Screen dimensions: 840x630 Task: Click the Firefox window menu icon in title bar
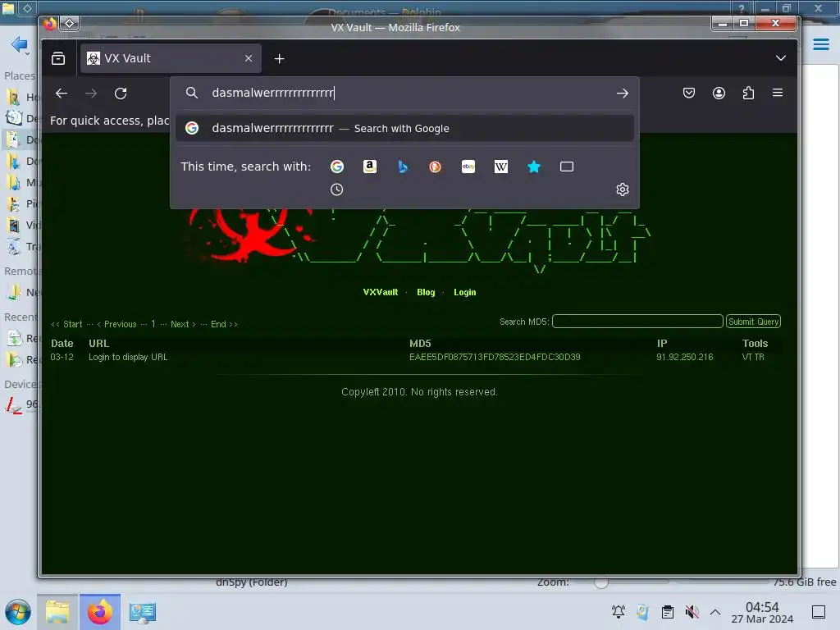coord(50,24)
